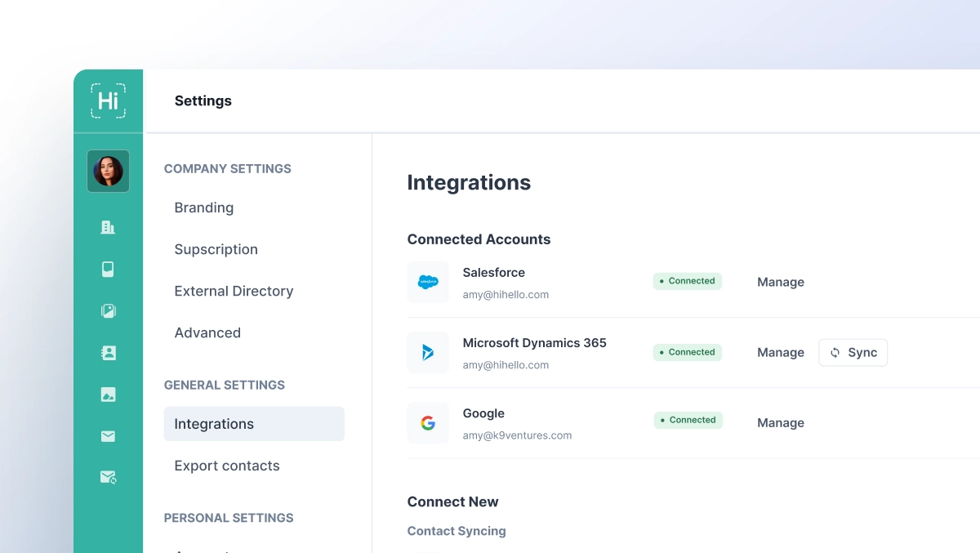
Task: Open the company building sidebar icon
Action: click(x=108, y=227)
